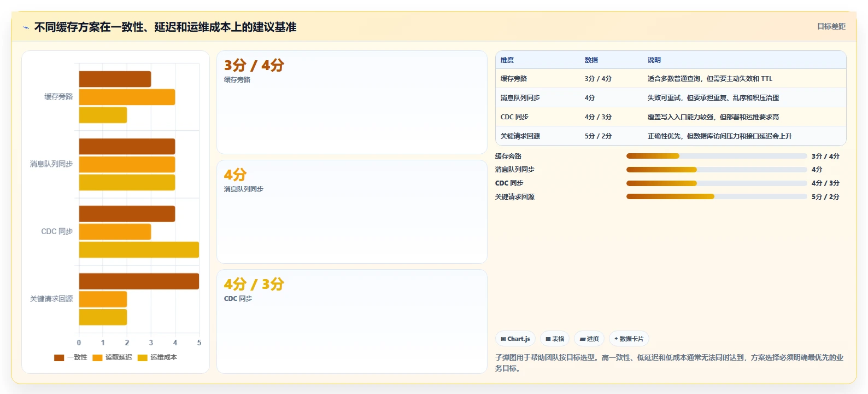This screenshot has width=868, height=394.
Task: Click the 关键请求回源 一致性 chart bar
Action: 139,281
